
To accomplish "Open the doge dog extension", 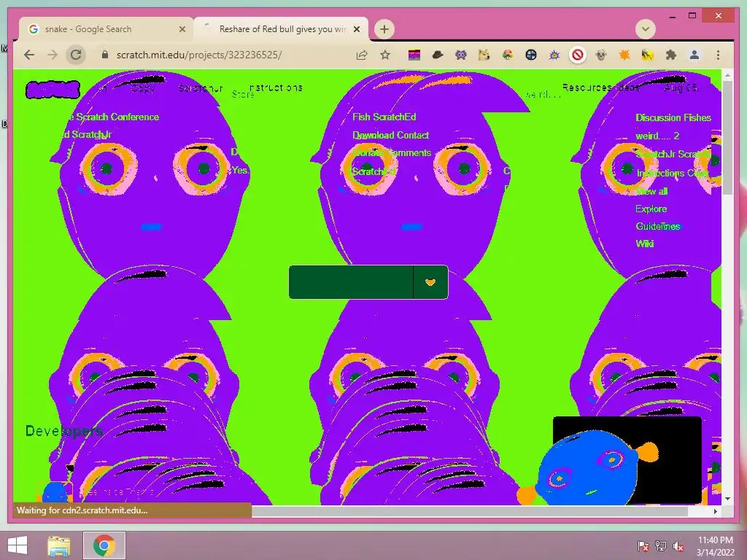I will pos(484,55).
